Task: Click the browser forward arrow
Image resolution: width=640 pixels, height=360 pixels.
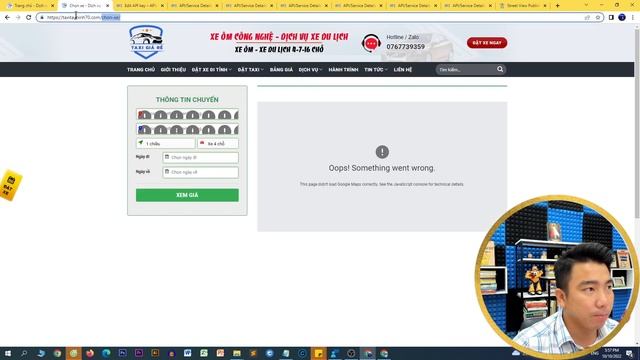Action: pyautogui.click(x=18, y=18)
